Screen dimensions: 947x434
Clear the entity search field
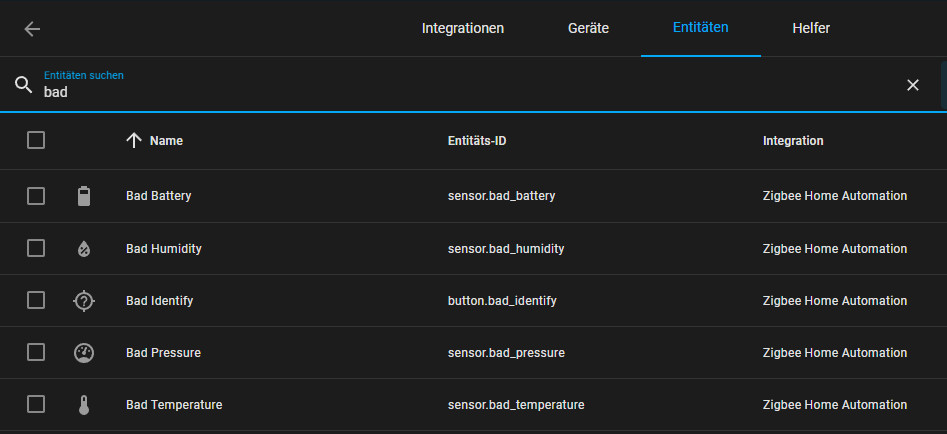coord(912,85)
